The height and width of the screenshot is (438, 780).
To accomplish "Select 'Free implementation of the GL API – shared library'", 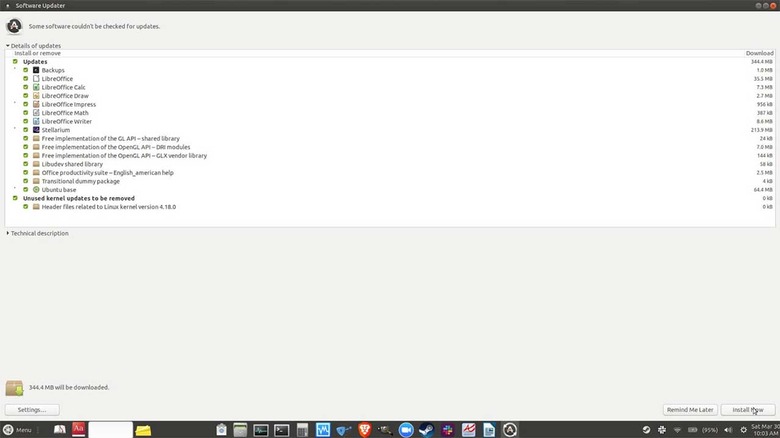I will [110, 138].
